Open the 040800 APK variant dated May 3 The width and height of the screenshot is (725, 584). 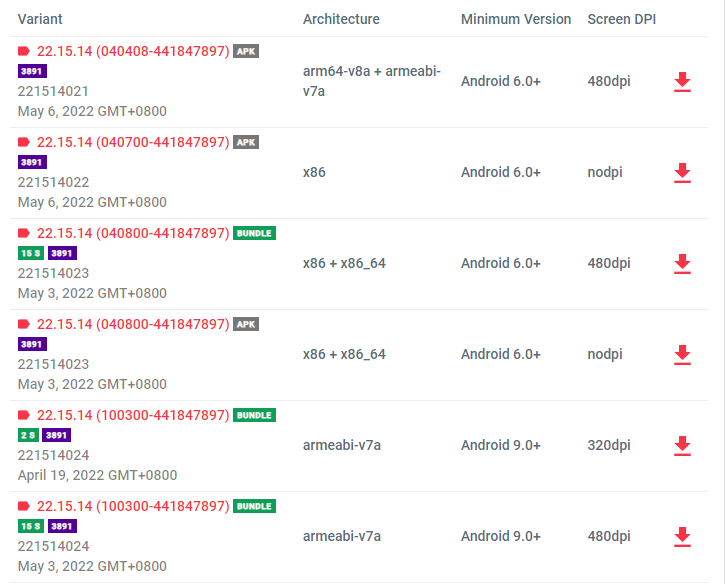point(133,324)
